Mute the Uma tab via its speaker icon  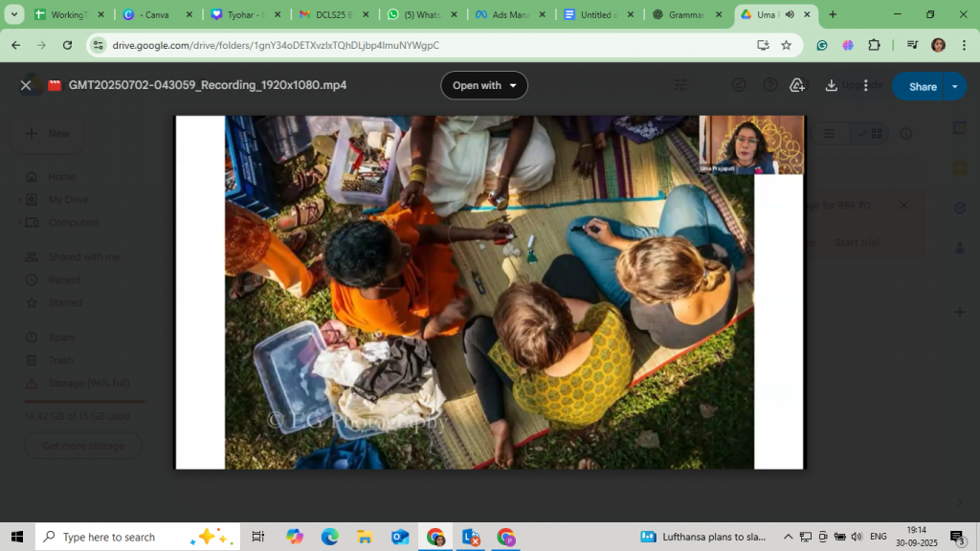tap(790, 15)
